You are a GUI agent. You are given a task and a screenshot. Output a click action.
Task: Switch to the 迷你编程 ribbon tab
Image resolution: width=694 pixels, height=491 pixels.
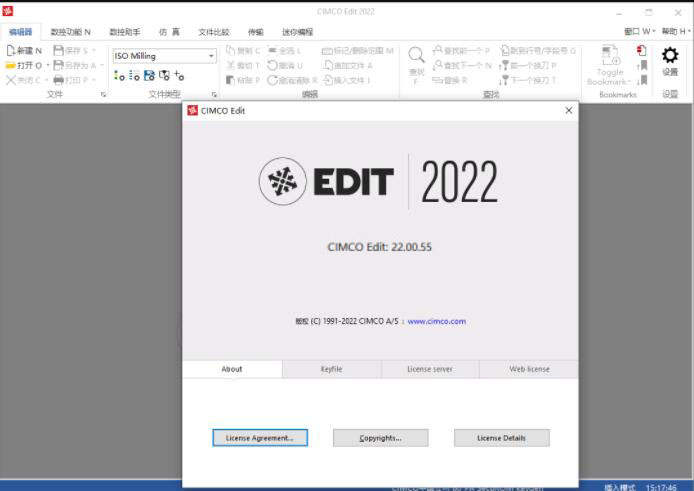point(297,32)
